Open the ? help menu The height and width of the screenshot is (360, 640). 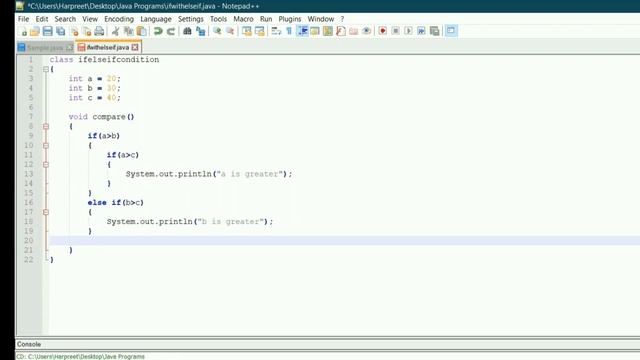[342, 19]
